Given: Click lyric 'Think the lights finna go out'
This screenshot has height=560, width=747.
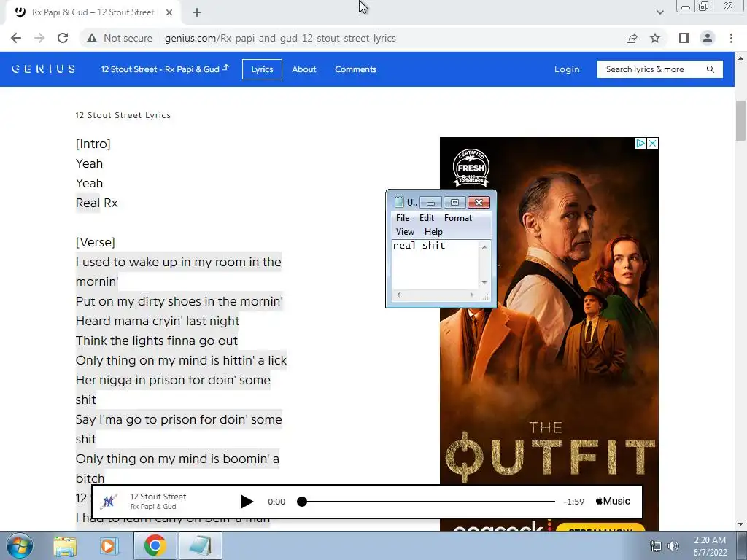Looking at the screenshot, I should (157, 341).
